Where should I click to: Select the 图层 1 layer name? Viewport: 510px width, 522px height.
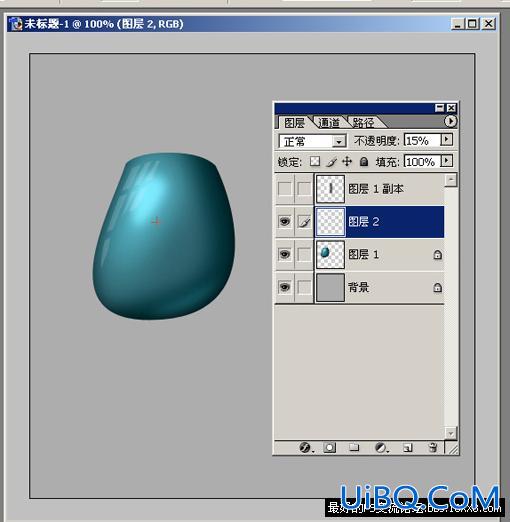(363, 255)
